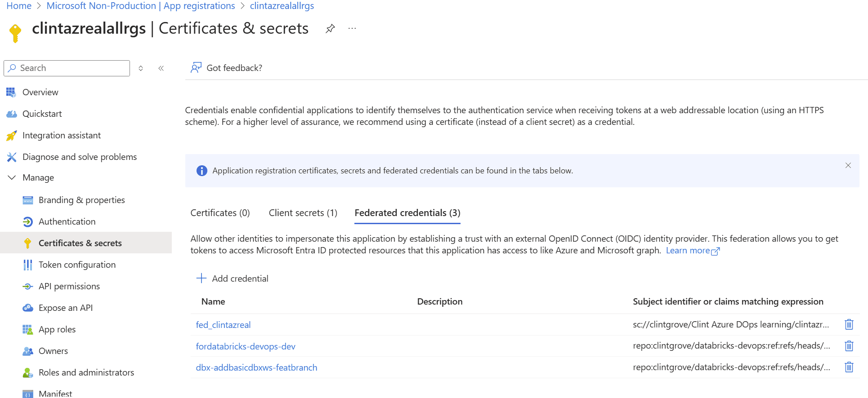Open Token configuration in sidebar
This screenshot has width=868, height=398.
[77, 265]
